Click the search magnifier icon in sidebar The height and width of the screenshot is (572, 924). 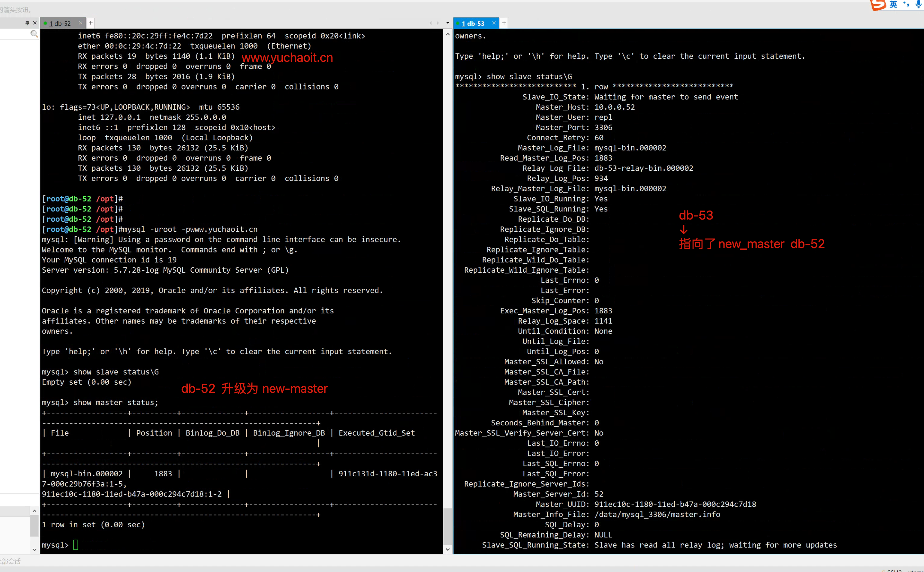[34, 34]
